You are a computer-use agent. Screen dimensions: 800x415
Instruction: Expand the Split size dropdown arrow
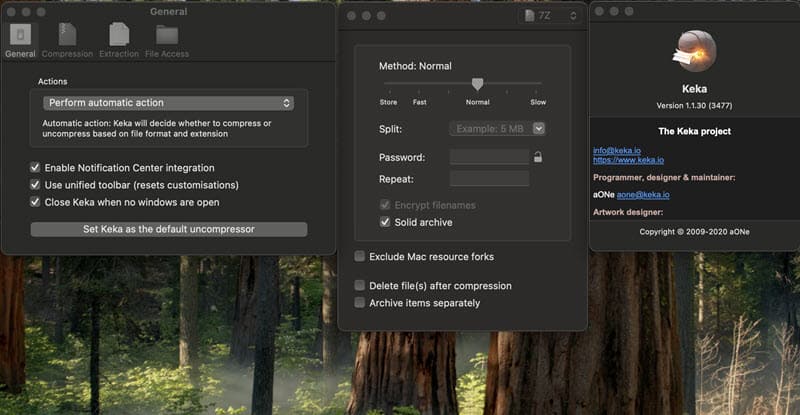pos(539,128)
